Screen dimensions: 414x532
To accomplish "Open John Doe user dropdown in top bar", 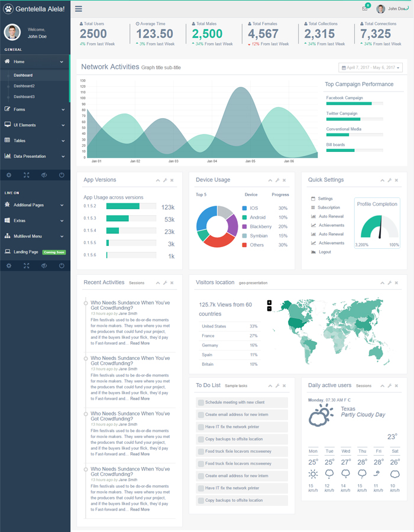I will click(393, 9).
